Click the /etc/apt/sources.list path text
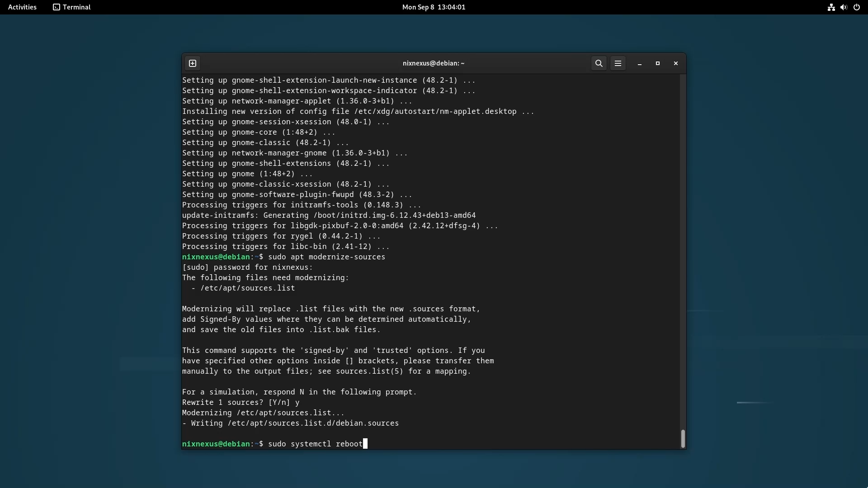The image size is (868, 488). pos(247,288)
